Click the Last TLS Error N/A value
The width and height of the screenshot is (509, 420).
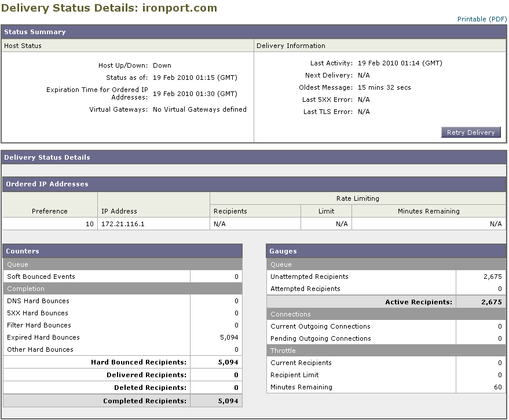[x=364, y=112]
